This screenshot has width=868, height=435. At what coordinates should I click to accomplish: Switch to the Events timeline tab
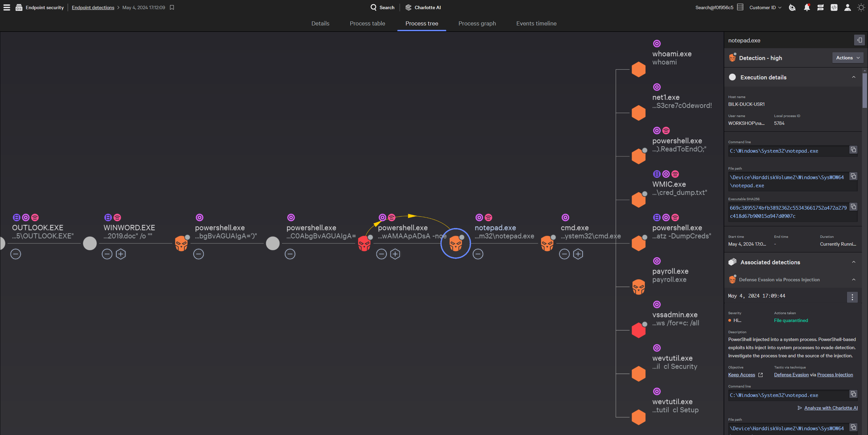tap(536, 23)
